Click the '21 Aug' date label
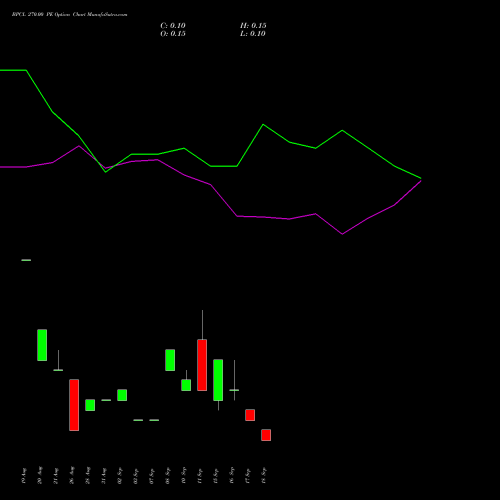 [x=56, y=476]
